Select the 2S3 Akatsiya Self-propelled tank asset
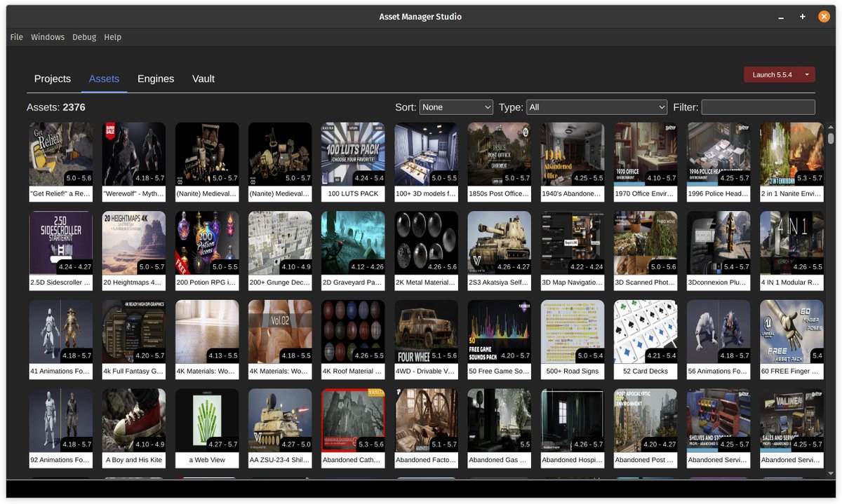842x504 pixels. pos(499,251)
